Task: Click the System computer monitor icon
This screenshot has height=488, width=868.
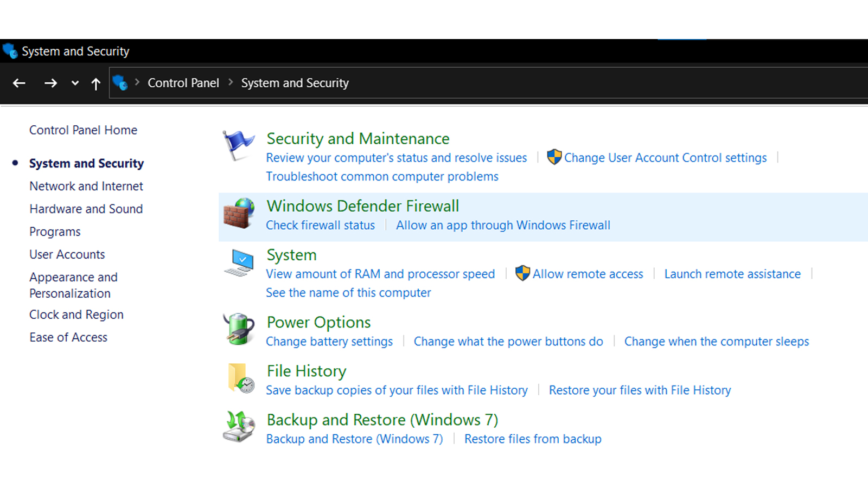Action: coord(239,262)
